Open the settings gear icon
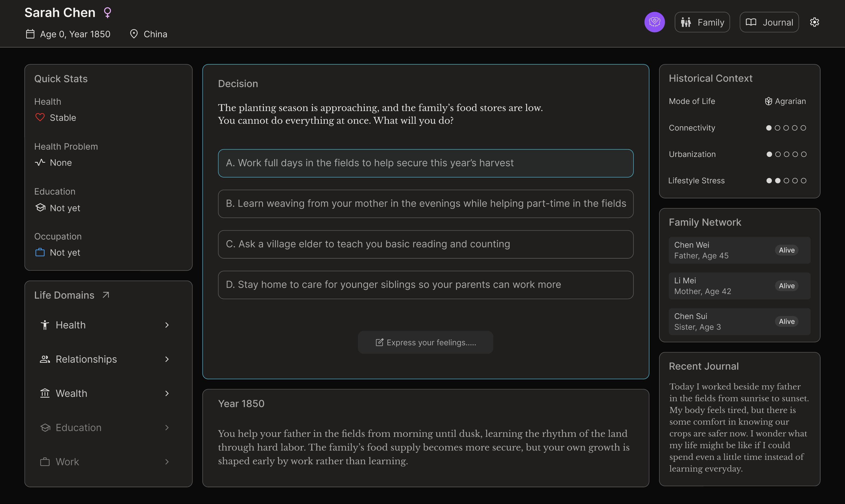845x504 pixels. coord(814,22)
